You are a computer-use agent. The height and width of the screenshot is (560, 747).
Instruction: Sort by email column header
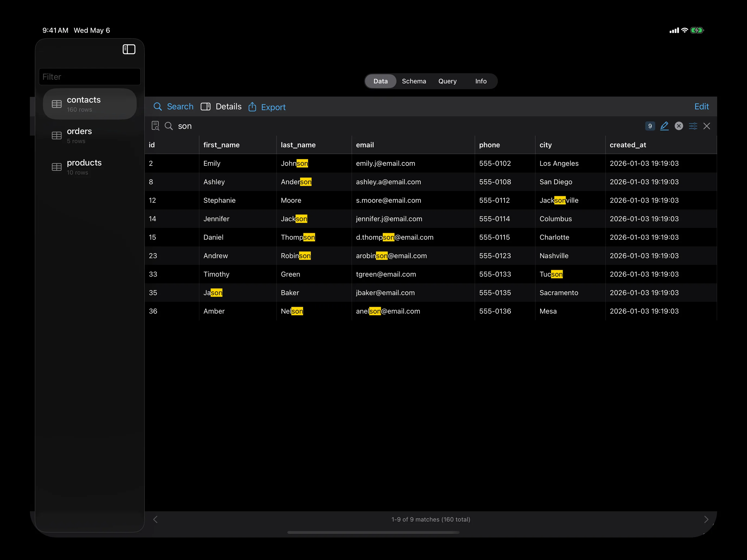(x=413, y=145)
